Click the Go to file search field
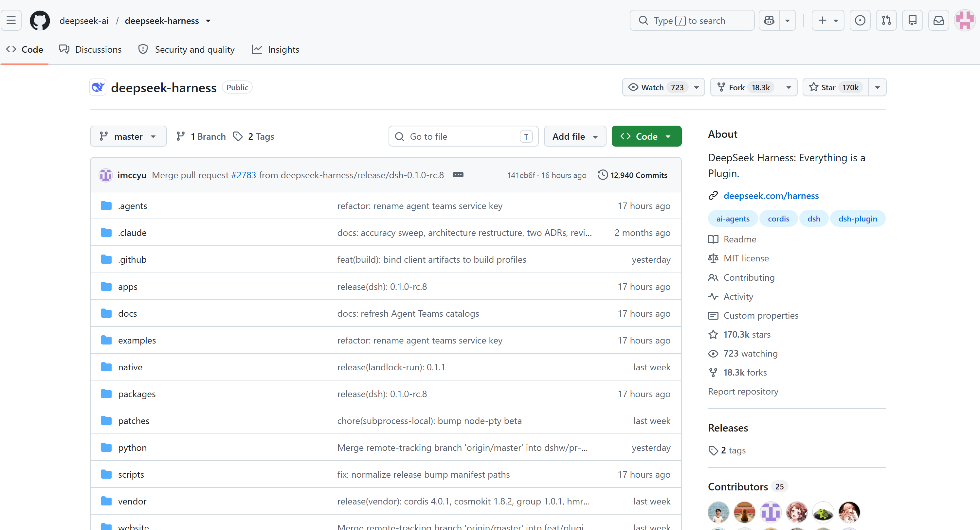 coord(463,136)
